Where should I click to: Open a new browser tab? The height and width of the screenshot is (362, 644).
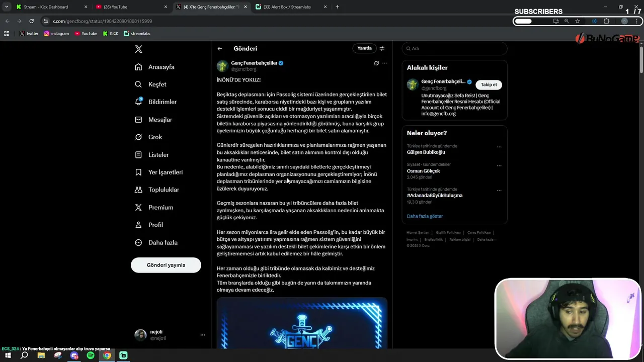[x=337, y=7]
